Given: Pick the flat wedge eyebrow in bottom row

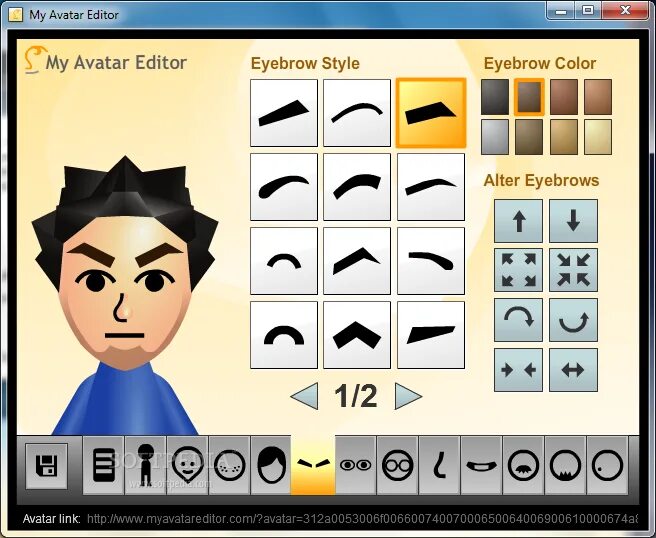Looking at the screenshot, I should point(431,335).
